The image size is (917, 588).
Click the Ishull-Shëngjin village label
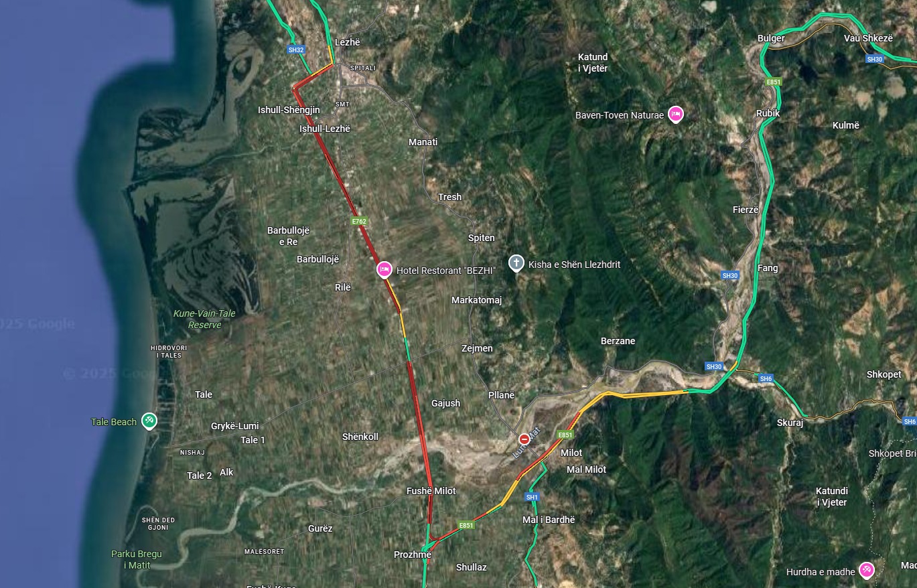click(x=289, y=110)
